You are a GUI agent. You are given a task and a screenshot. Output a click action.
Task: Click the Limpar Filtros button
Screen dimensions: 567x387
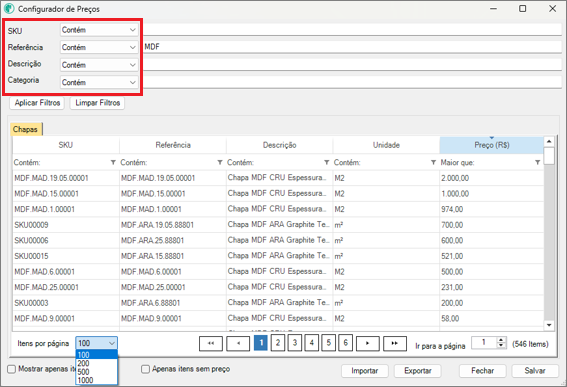tap(97, 103)
